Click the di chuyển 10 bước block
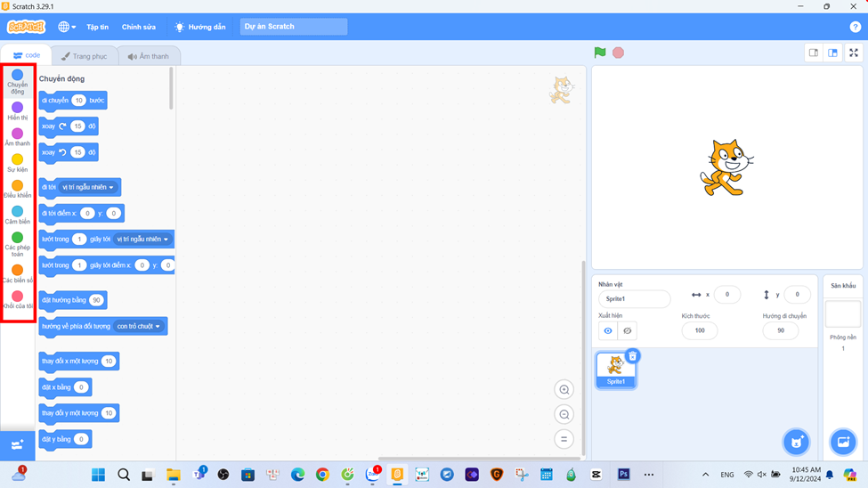868x488 pixels. coord(73,101)
